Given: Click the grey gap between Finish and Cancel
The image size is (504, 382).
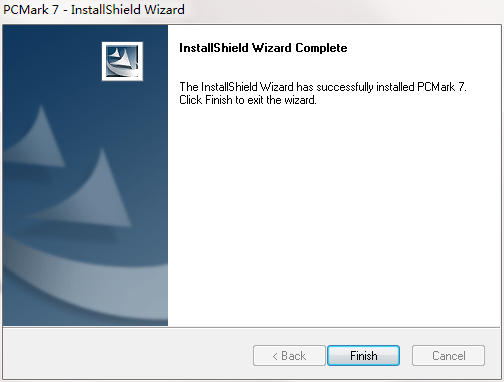Looking at the screenshot, I should pos(406,355).
